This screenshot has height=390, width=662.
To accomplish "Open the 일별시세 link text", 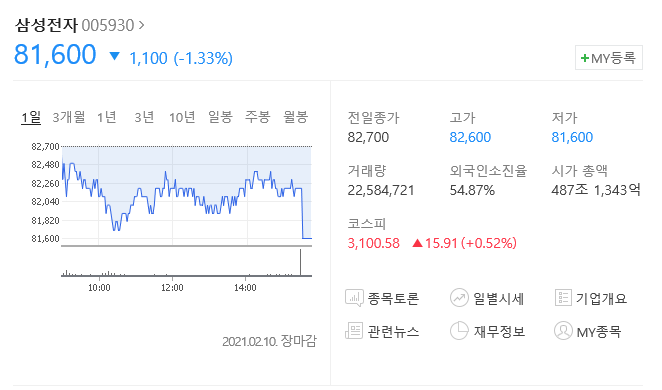I will click(499, 298).
